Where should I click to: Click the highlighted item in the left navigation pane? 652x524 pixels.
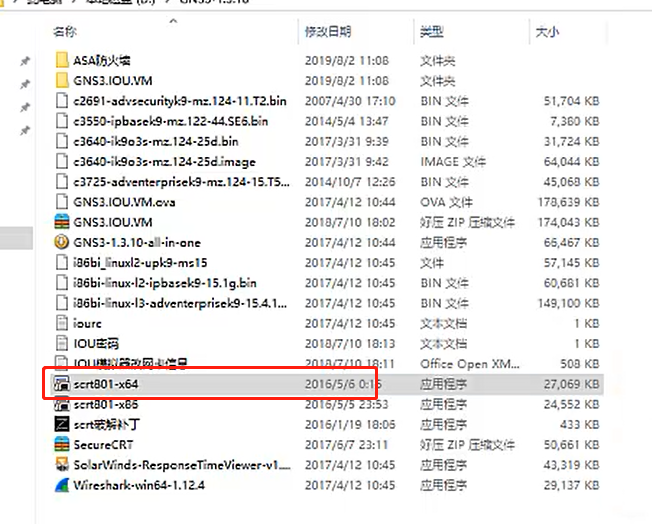tap(16, 238)
